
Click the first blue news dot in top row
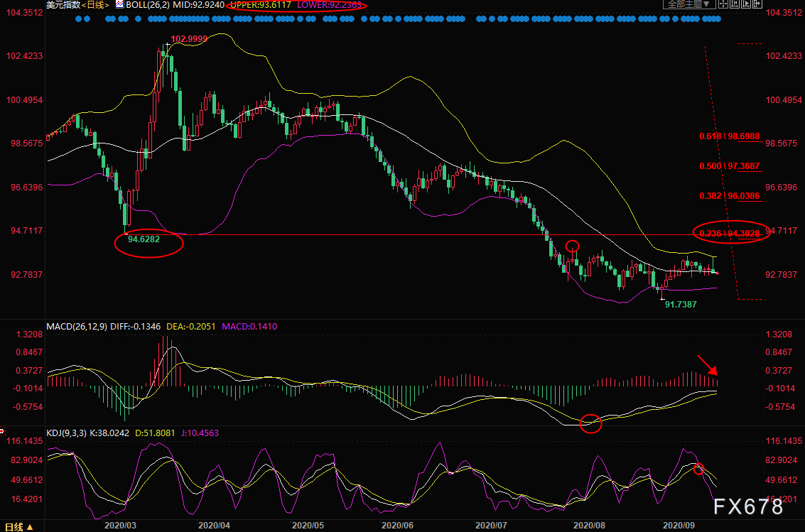(x=78, y=18)
